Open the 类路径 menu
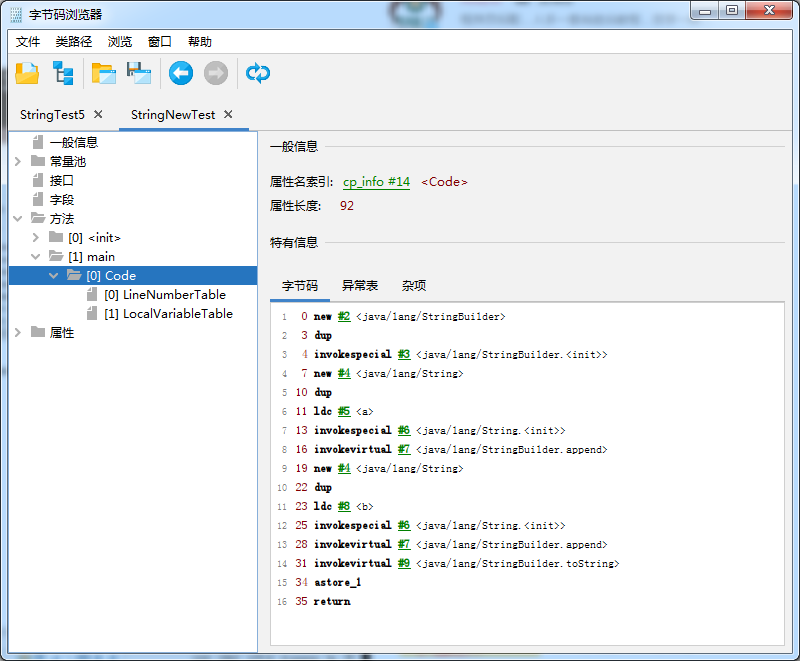The image size is (800, 661). [x=73, y=42]
